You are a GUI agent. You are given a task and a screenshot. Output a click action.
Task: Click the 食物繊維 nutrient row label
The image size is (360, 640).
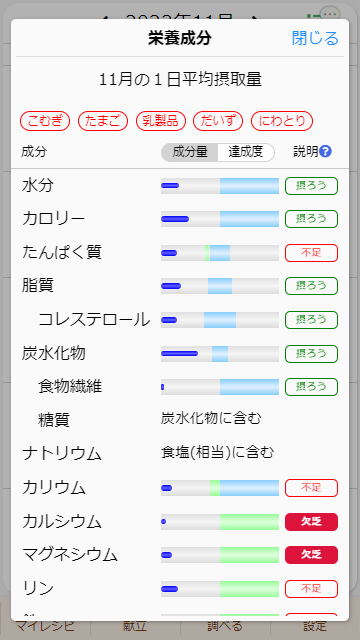tap(70, 386)
